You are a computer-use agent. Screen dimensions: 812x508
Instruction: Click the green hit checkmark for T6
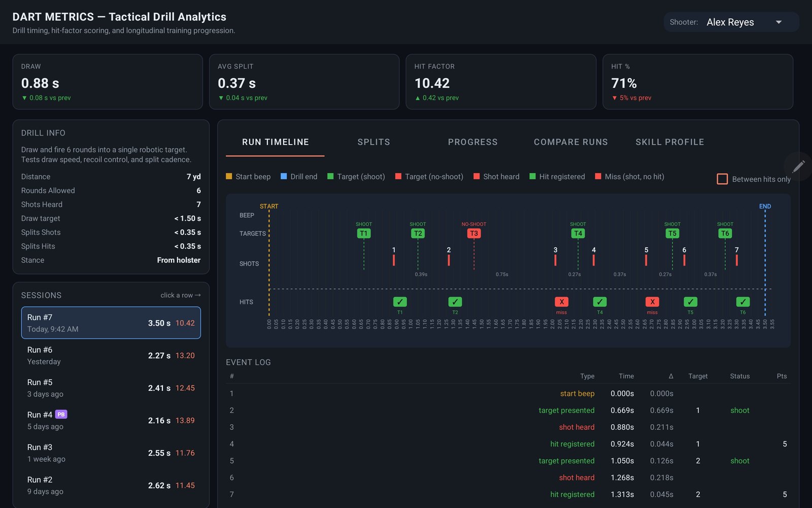pos(743,301)
